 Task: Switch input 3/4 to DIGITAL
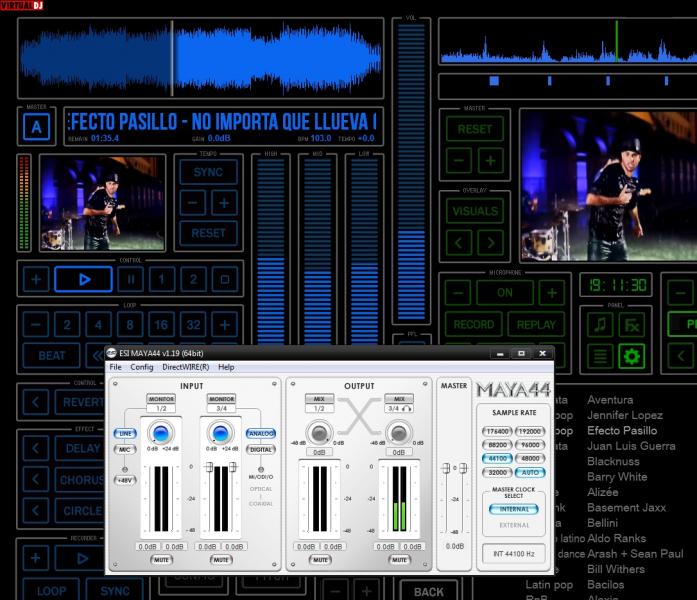[x=260, y=450]
